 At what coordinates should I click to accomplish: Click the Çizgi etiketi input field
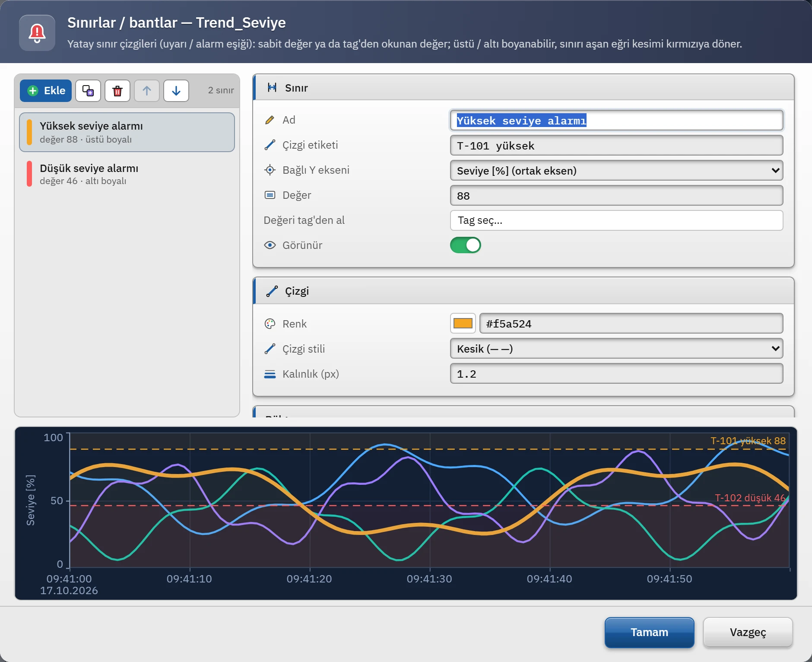click(617, 145)
